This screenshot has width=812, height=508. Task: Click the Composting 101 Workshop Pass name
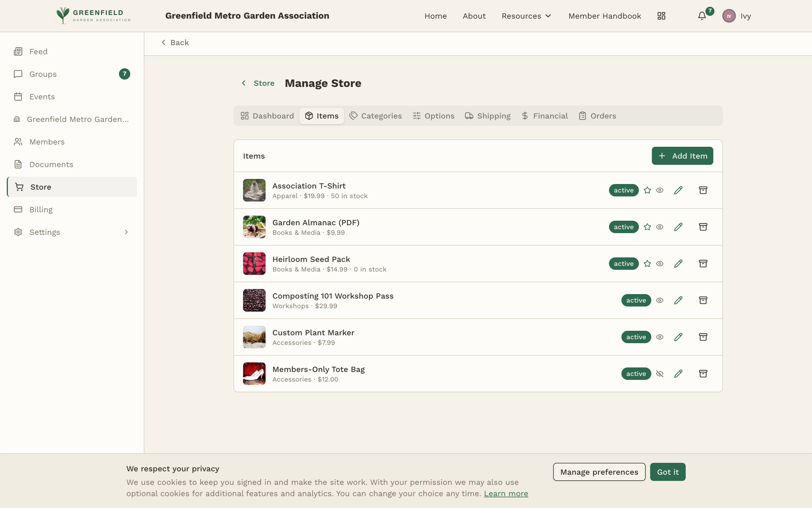click(333, 296)
